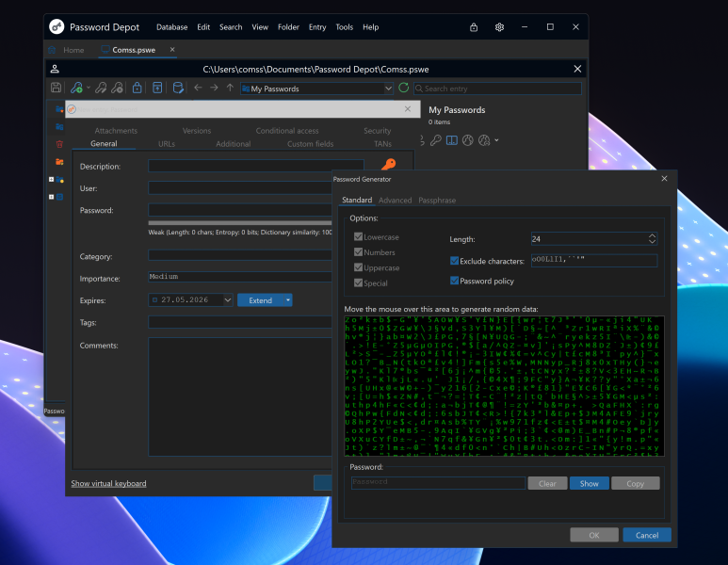Click the first globe icon under My Passwords

click(467, 140)
